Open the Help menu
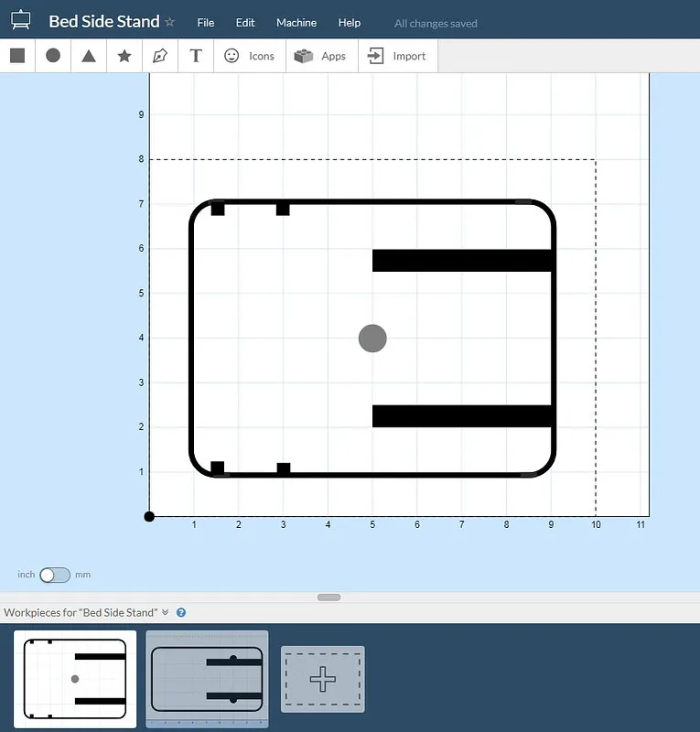 349,23
